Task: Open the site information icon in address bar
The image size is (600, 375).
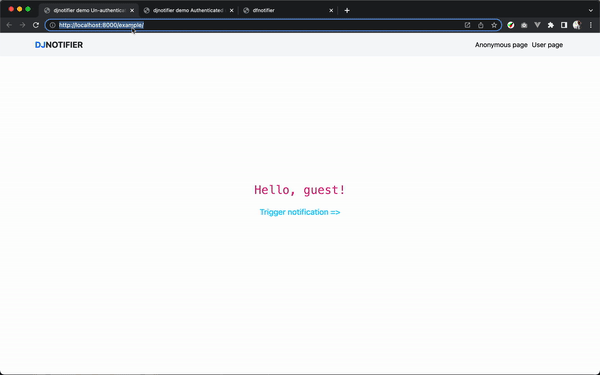Action: [x=52, y=25]
